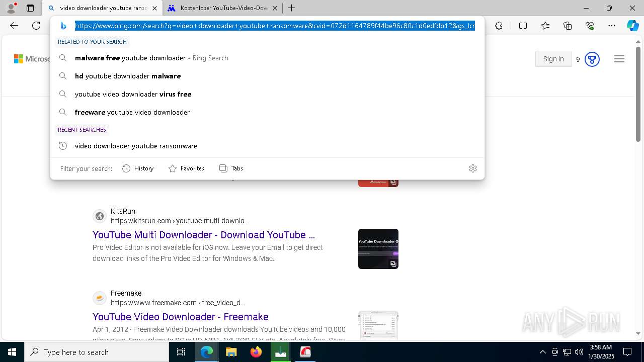Viewport: 644px width, 362px height.
Task: Click the Freemake site favicon
Action: [100, 298]
